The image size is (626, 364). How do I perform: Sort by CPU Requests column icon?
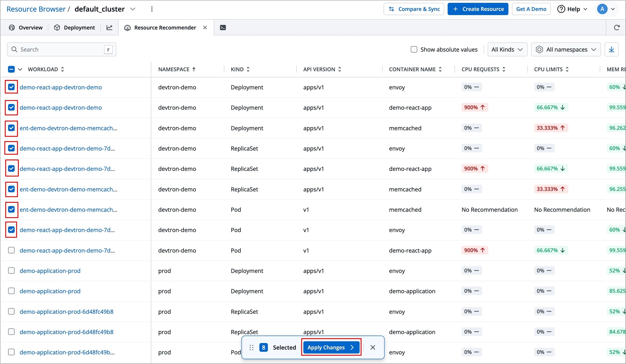504,69
